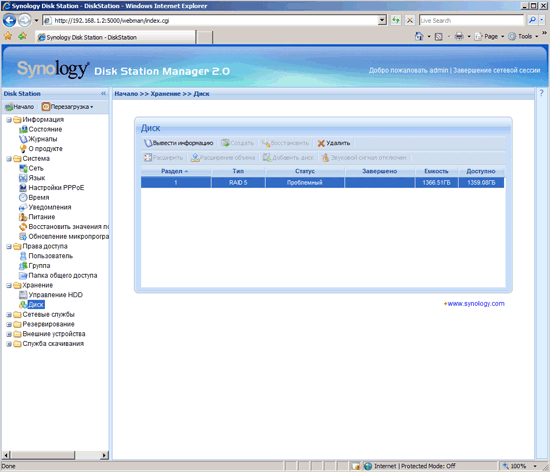Viewport: 550px width, 472px height.
Task: Collapse the Права доступа tree folder
Action: click(x=9, y=247)
